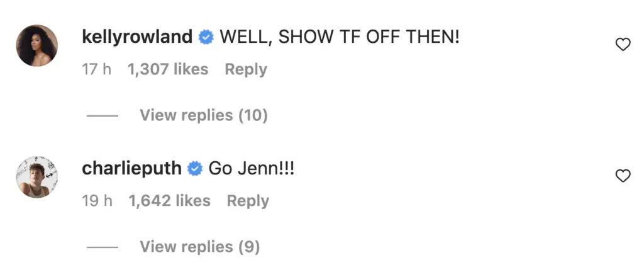Open kellyrowland's profile picture

[x=37, y=45]
